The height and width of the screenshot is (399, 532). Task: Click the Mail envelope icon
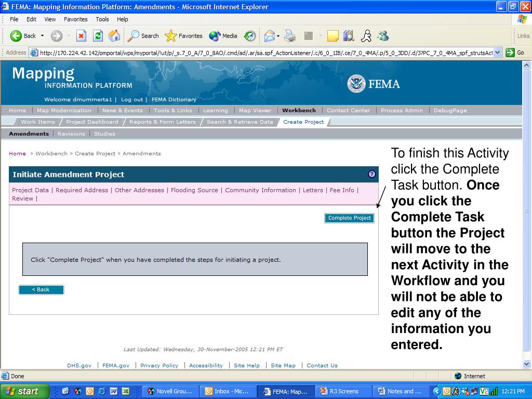pyautogui.click(x=270, y=36)
